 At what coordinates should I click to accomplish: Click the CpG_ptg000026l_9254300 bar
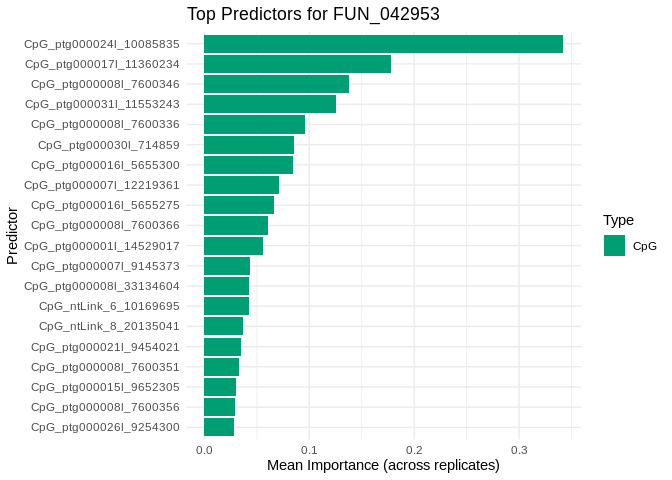[219, 427]
